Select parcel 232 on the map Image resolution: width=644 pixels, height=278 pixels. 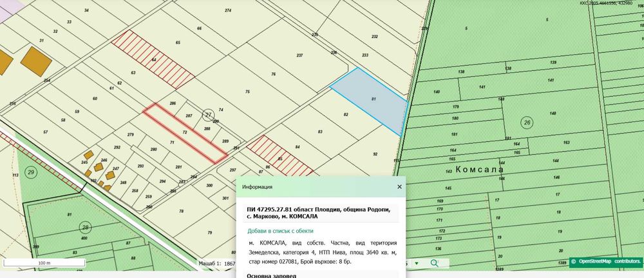coord(374,37)
